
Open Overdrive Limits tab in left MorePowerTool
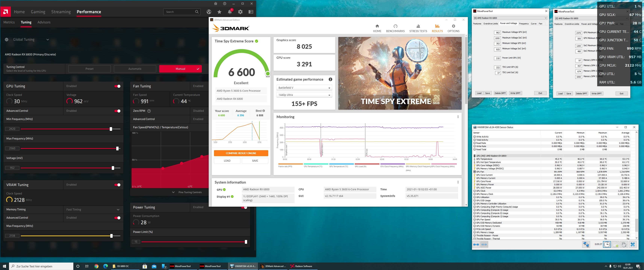[490, 24]
